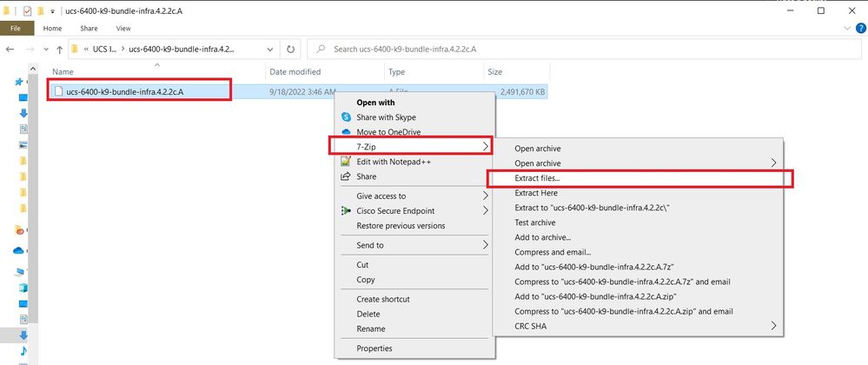
Task: Click the Share icon in context menu
Action: pos(346,176)
